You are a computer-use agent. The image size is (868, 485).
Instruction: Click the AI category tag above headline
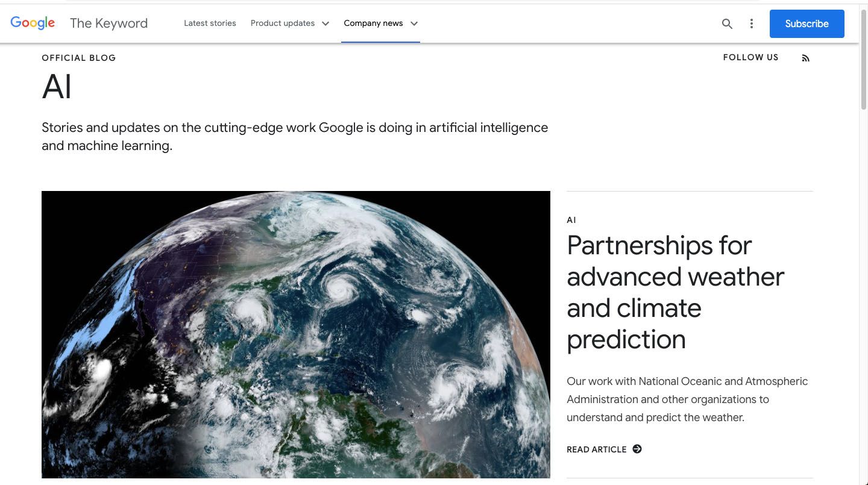[x=571, y=220]
